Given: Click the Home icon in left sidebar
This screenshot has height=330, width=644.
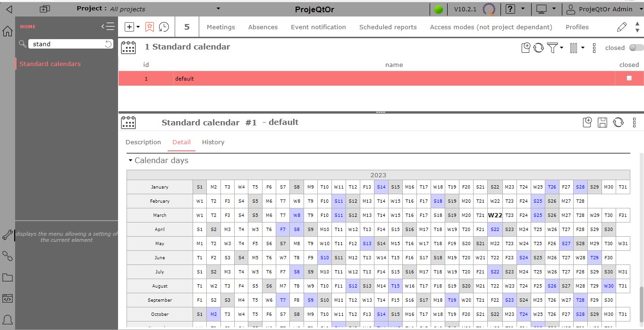Looking at the screenshot, I should 8,32.
